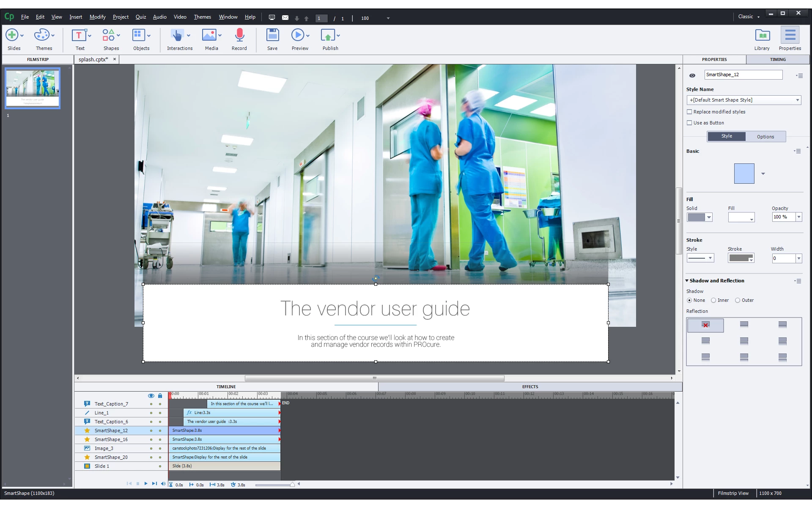812x508 pixels.
Task: Start recording with the Record microphone icon
Action: coord(239,35)
